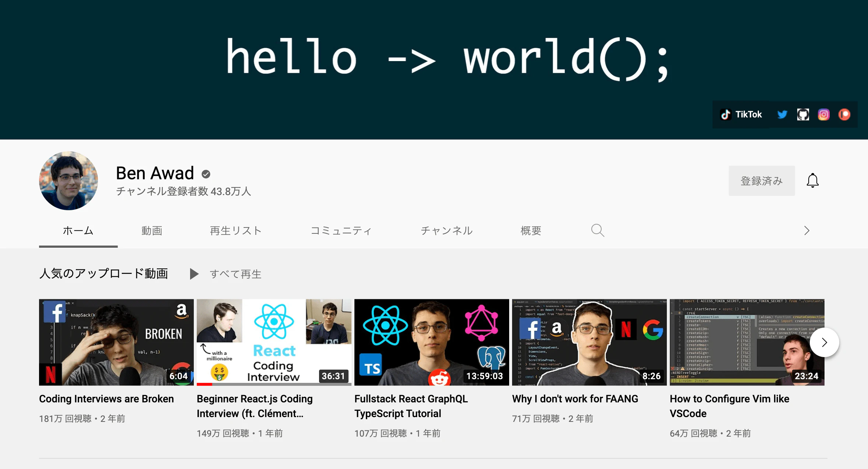This screenshot has width=868, height=469.
Task: Click '149万 回視聴・1 年前' view count text
Action: (x=240, y=433)
